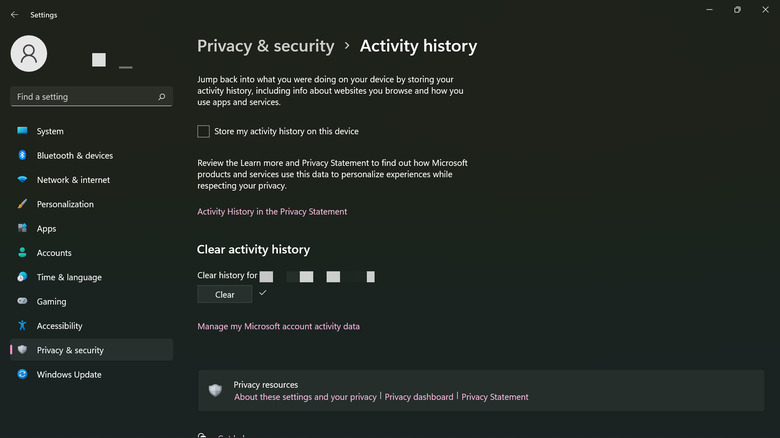Open Bluetooth & devices via its icon
780x438 pixels.
pos(22,156)
